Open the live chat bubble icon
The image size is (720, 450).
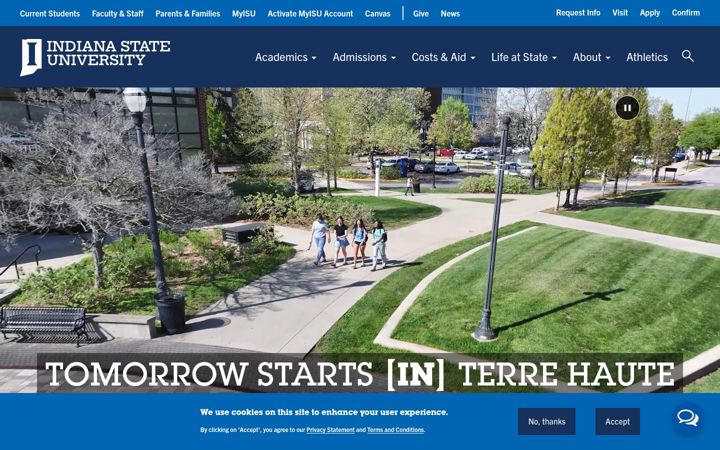(688, 418)
